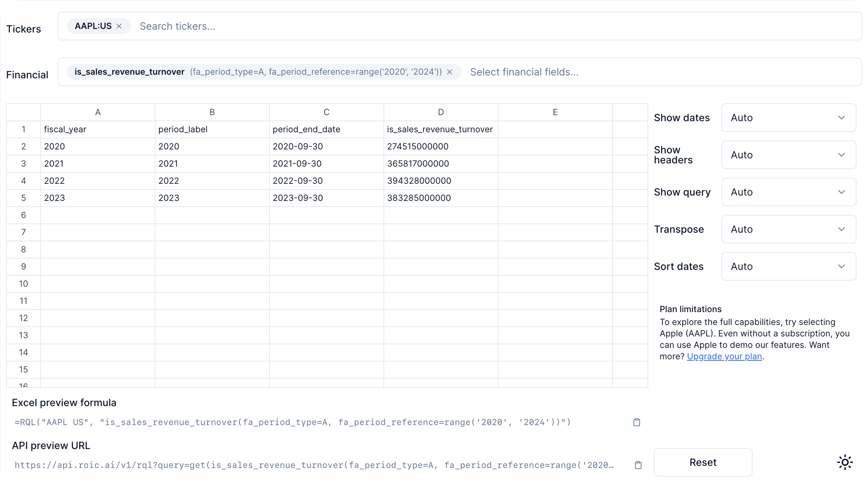Remove the AAPL:US ticker chip

click(119, 26)
